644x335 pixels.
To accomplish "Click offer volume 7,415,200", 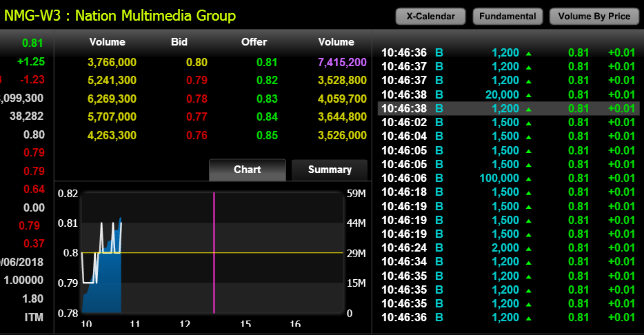I will (x=342, y=63).
